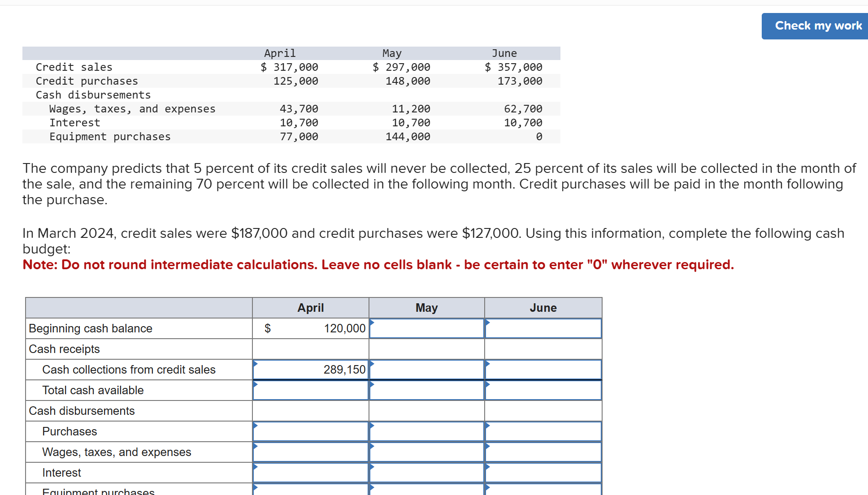Click May beginning cash balance cell
The image size is (868, 495).
426,328
